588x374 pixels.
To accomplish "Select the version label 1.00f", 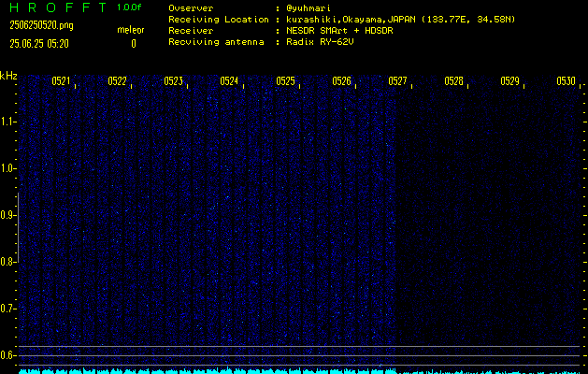I will [129, 7].
